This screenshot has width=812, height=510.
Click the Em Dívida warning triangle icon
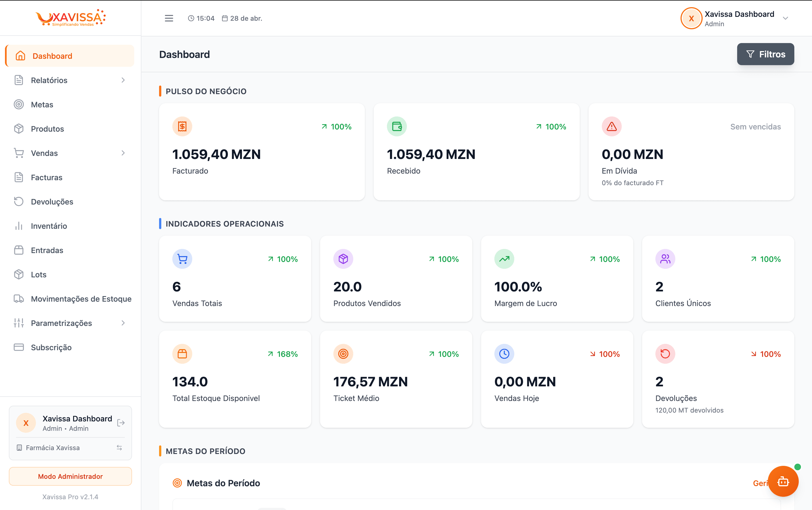click(x=612, y=127)
